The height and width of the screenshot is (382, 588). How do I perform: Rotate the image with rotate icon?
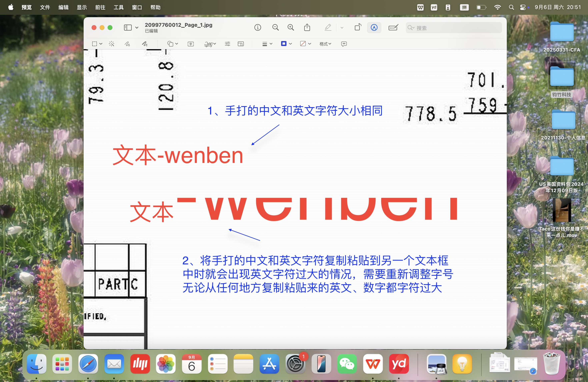pyautogui.click(x=358, y=27)
